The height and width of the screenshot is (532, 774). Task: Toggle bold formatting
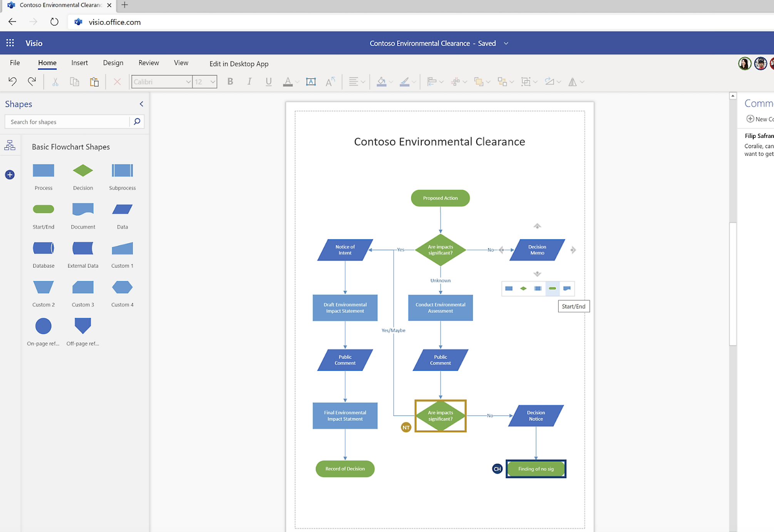230,82
